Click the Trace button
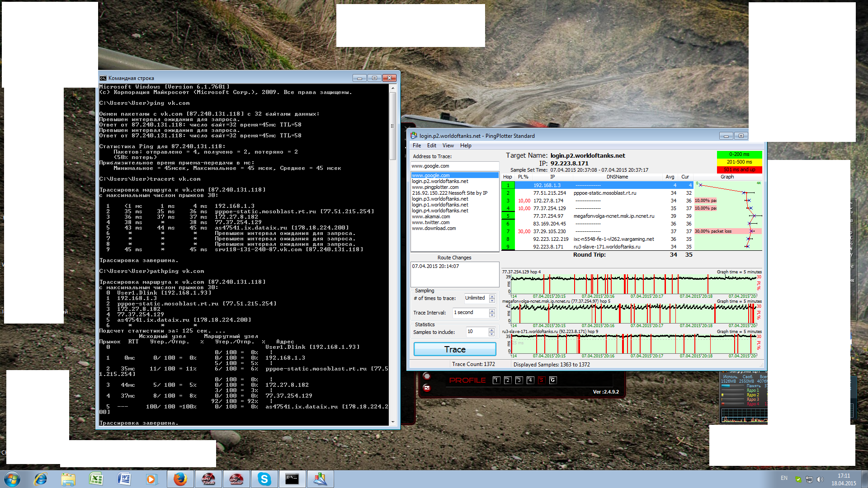Screen dimensions: 868x488 click(x=454, y=349)
